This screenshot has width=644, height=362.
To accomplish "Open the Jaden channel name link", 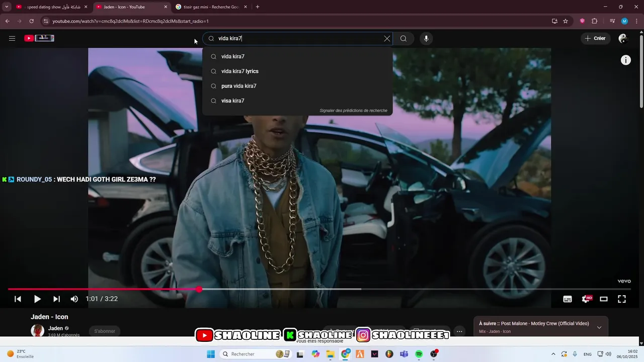I will [x=55, y=328].
